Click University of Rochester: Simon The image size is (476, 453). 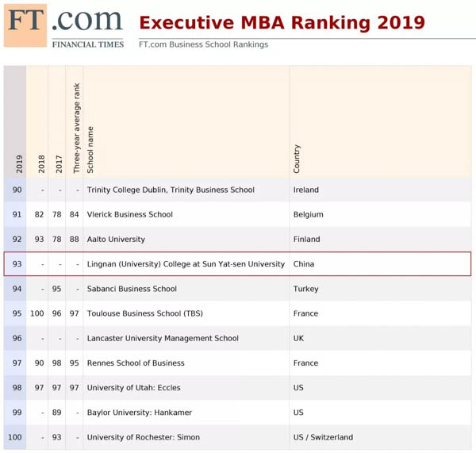[x=143, y=437]
